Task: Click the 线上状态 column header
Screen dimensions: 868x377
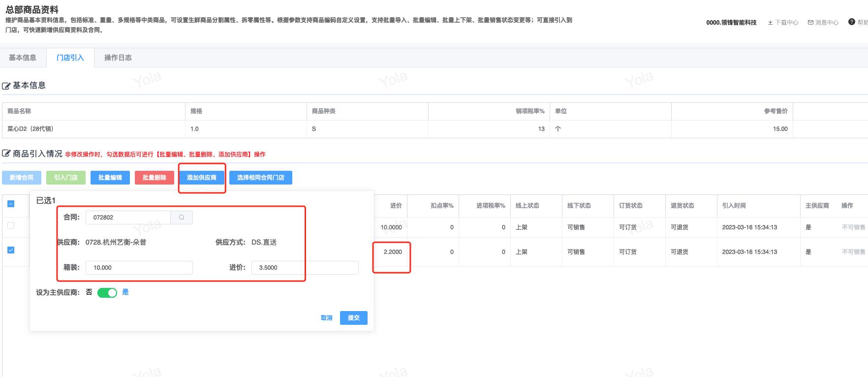Action: point(527,206)
